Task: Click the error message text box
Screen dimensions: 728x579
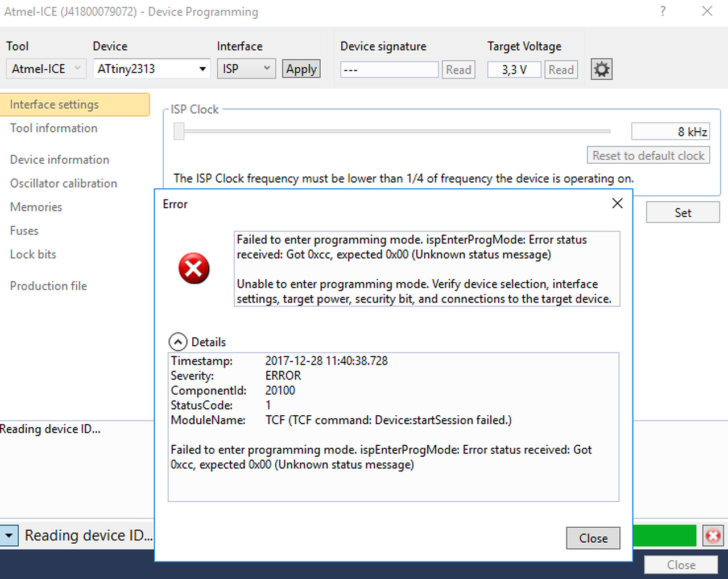Action: coord(427,269)
